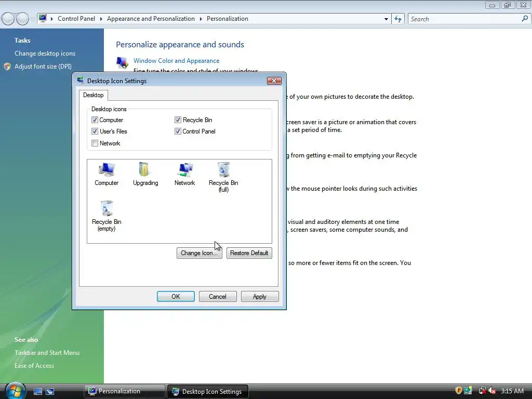
Task: Uncheck the Computer checkbox
Action: coord(95,120)
